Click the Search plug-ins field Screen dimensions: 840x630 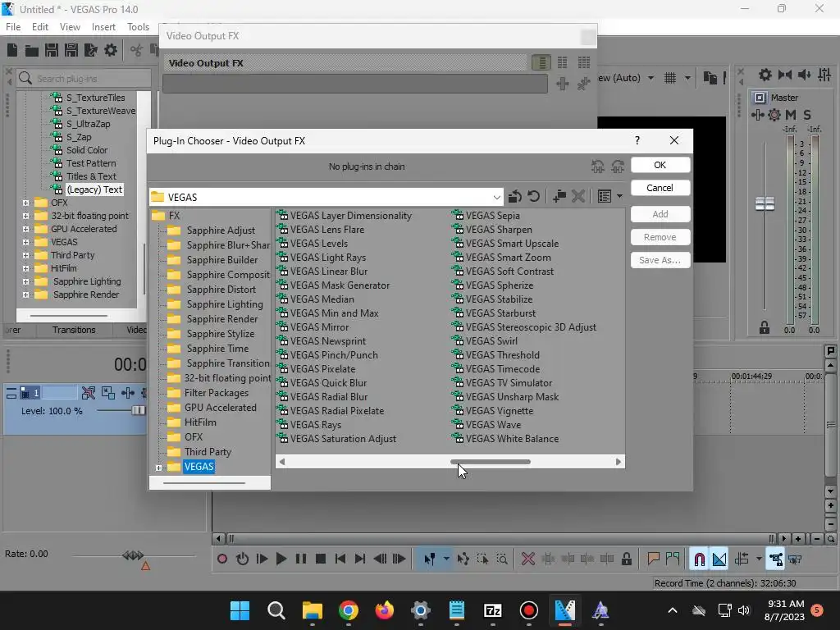pos(83,79)
